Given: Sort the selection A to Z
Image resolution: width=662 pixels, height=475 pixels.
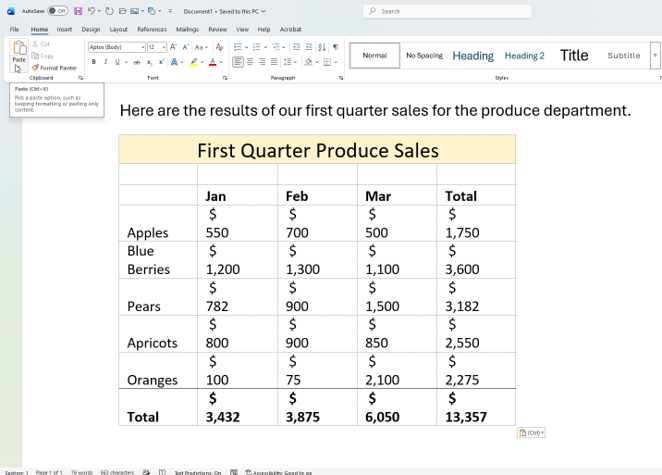Looking at the screenshot, I should [x=322, y=47].
